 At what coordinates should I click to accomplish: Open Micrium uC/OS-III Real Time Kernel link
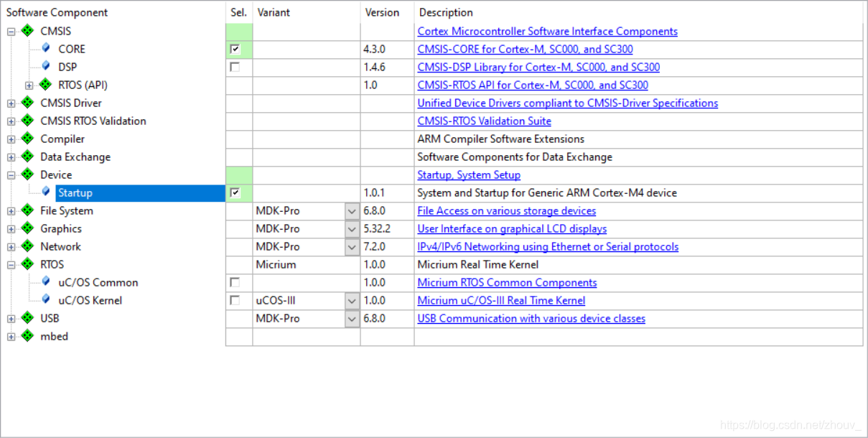[x=501, y=301]
